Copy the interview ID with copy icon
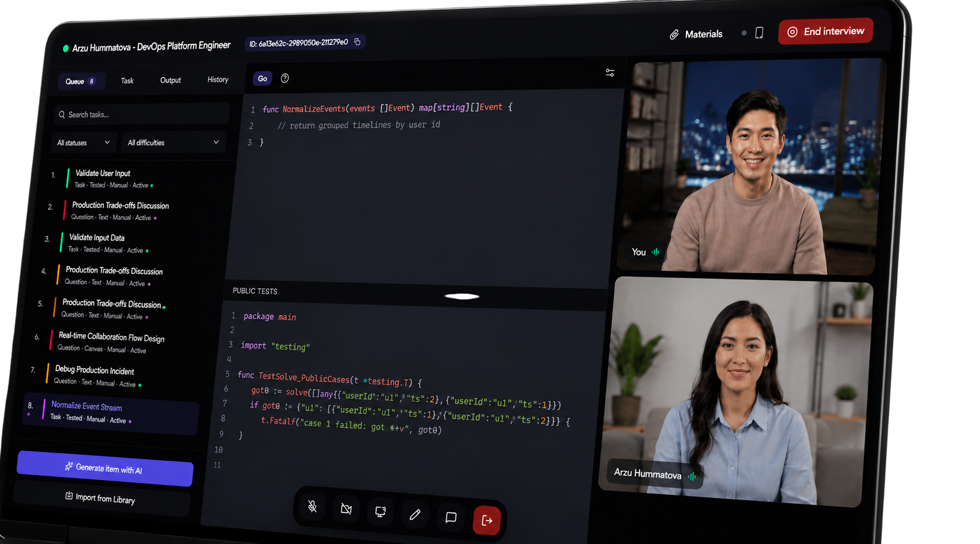This screenshot has height=544, width=980. [x=358, y=41]
